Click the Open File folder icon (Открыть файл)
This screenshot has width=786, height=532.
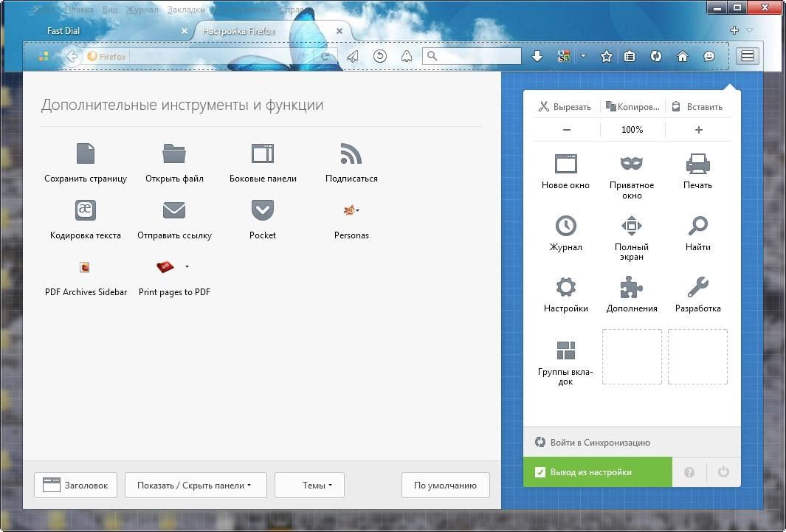click(174, 153)
